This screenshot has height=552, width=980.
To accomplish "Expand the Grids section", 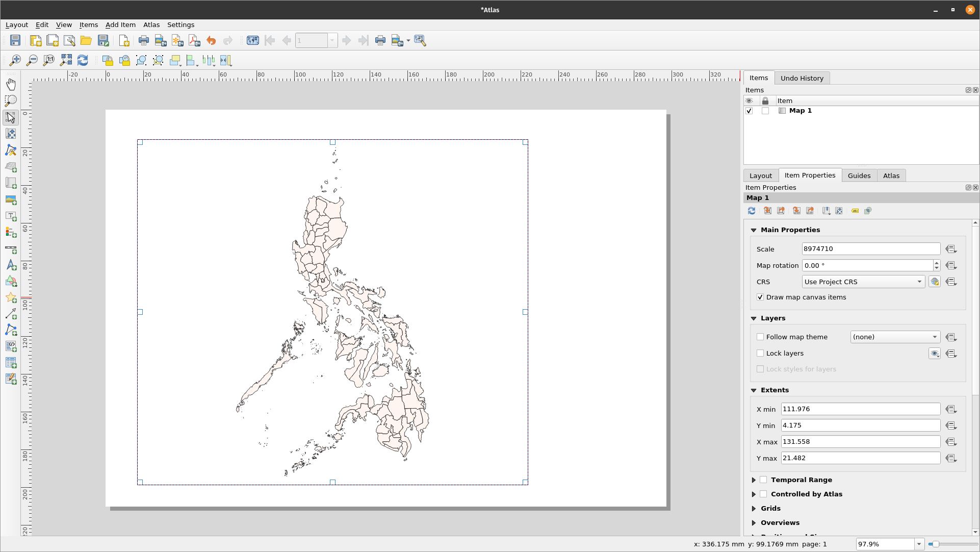I will pos(754,508).
